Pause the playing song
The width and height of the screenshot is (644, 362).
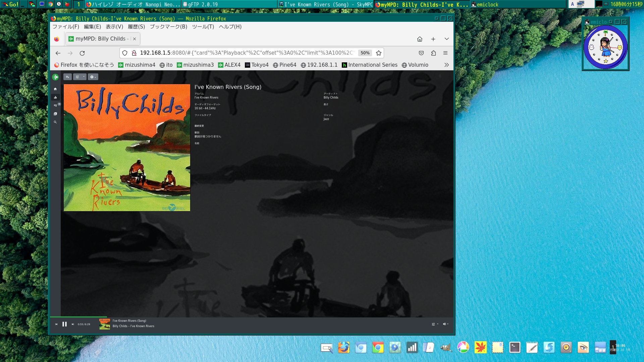click(x=64, y=324)
